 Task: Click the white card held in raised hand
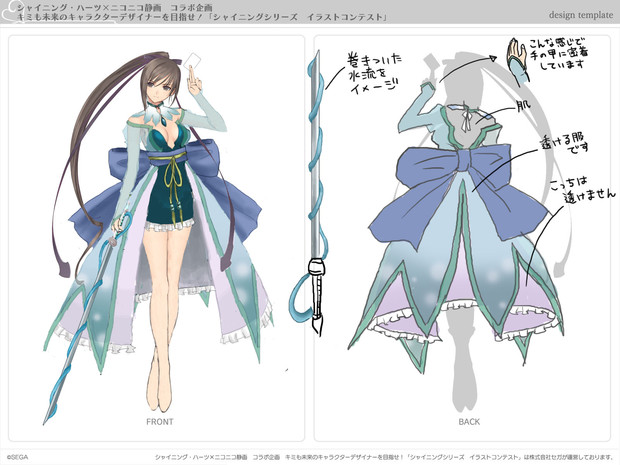pos(193,60)
